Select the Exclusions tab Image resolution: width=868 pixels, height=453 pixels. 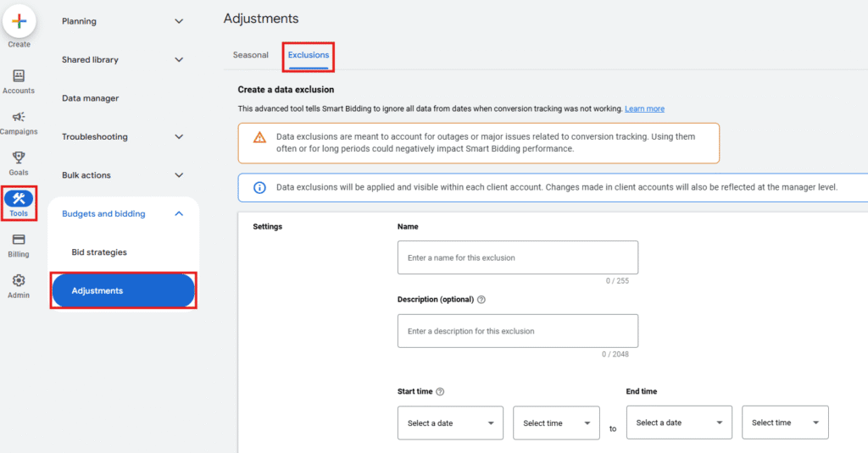coord(309,55)
